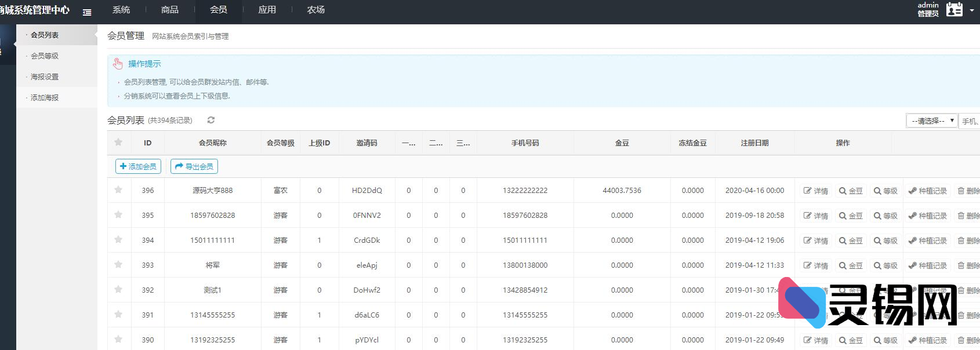The width and height of the screenshot is (980, 350).
Task: Open the 商品 top menu
Action: [x=170, y=10]
